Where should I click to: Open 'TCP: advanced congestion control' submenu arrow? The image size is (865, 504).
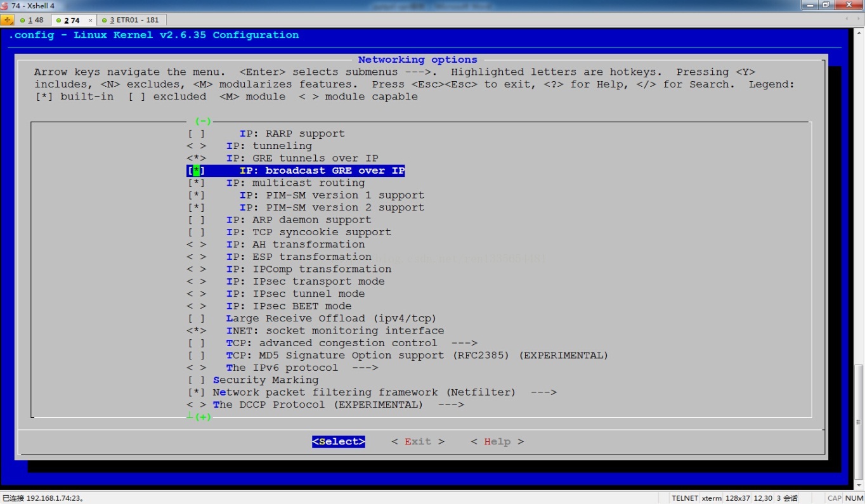(x=465, y=343)
